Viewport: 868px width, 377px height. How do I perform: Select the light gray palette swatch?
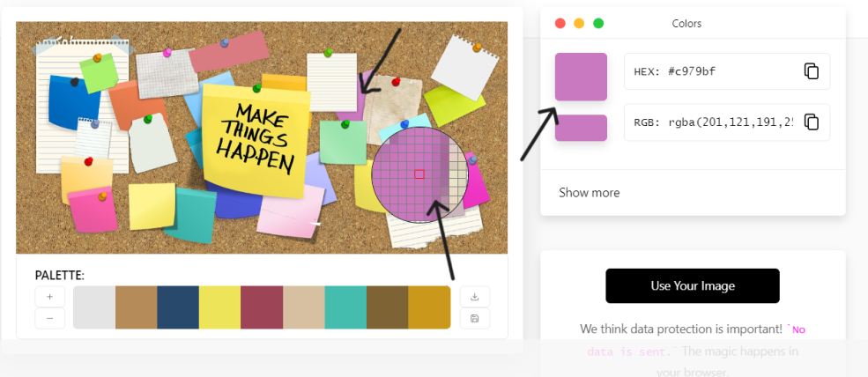94,307
